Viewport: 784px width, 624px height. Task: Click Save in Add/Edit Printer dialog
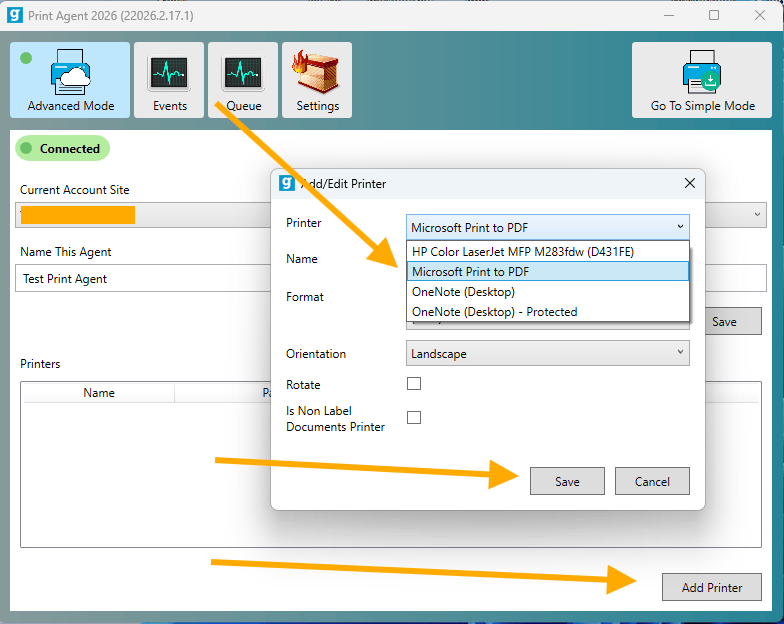[567, 481]
